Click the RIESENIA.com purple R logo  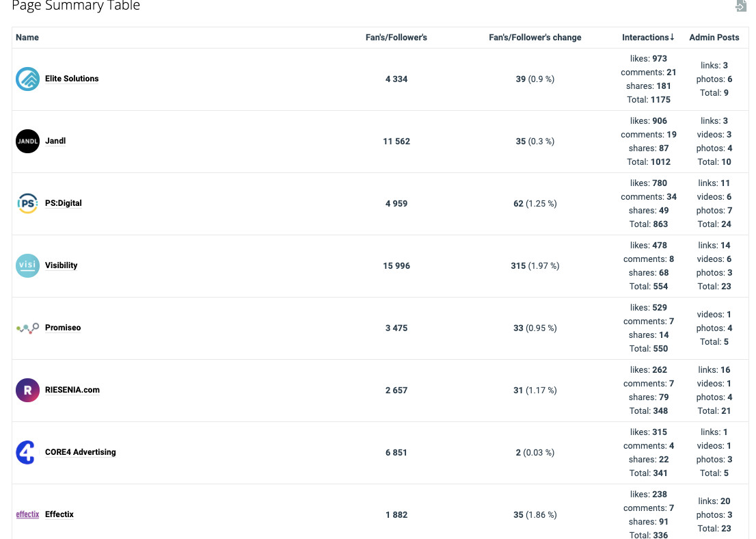point(27,391)
